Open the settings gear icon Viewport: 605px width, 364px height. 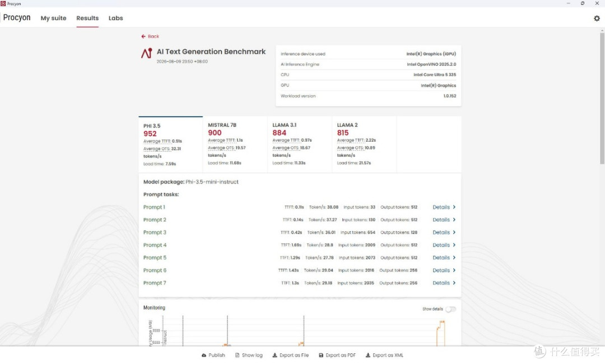point(597,18)
